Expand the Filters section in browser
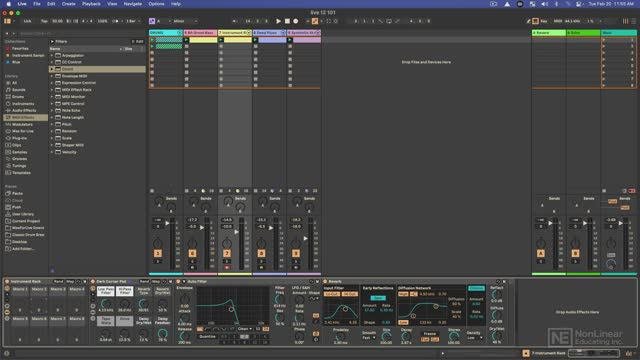 coord(52,42)
